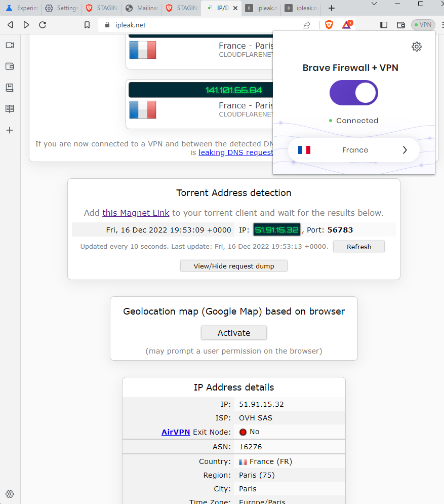Open Brave Talk from the sidebar
The height and width of the screenshot is (504, 444).
tap(9, 45)
